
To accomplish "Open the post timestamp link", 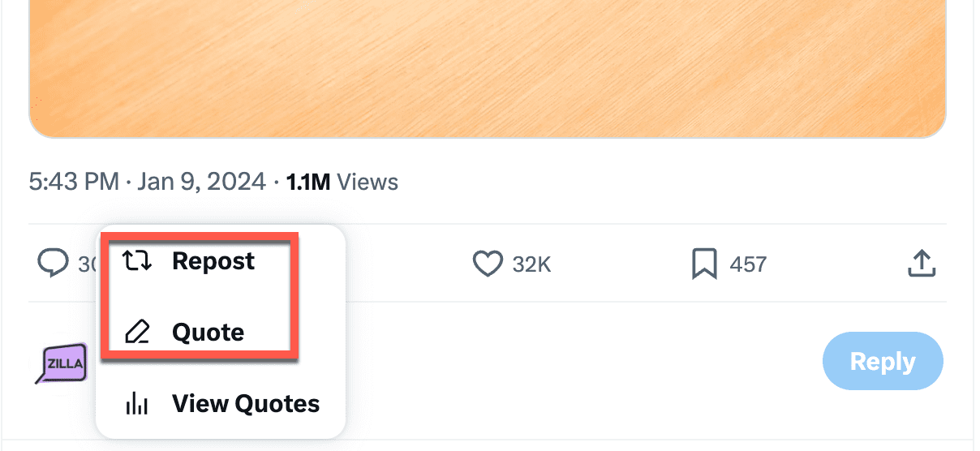I will [147, 181].
